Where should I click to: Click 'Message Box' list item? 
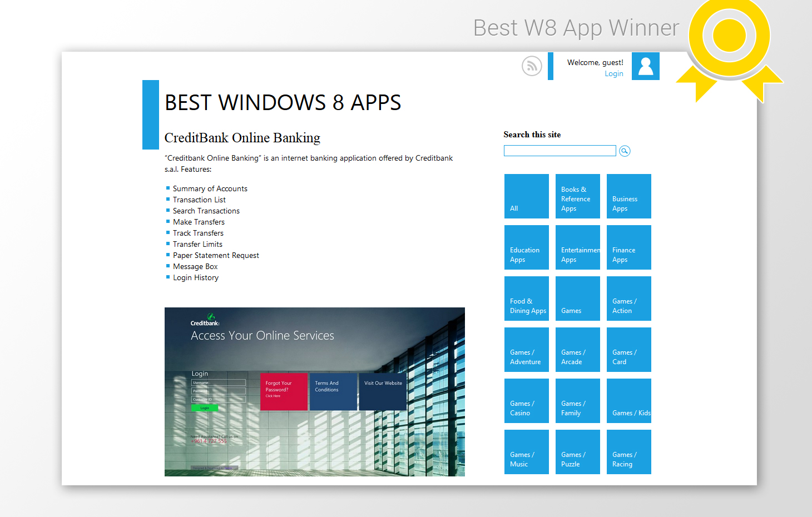[x=195, y=267]
